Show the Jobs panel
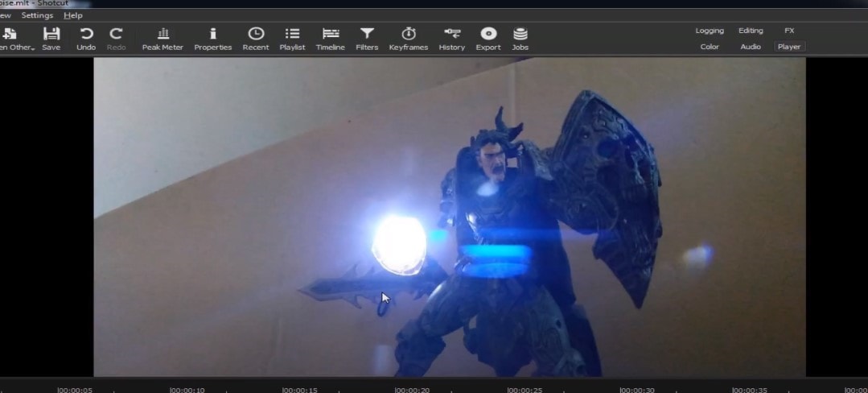 (x=520, y=39)
